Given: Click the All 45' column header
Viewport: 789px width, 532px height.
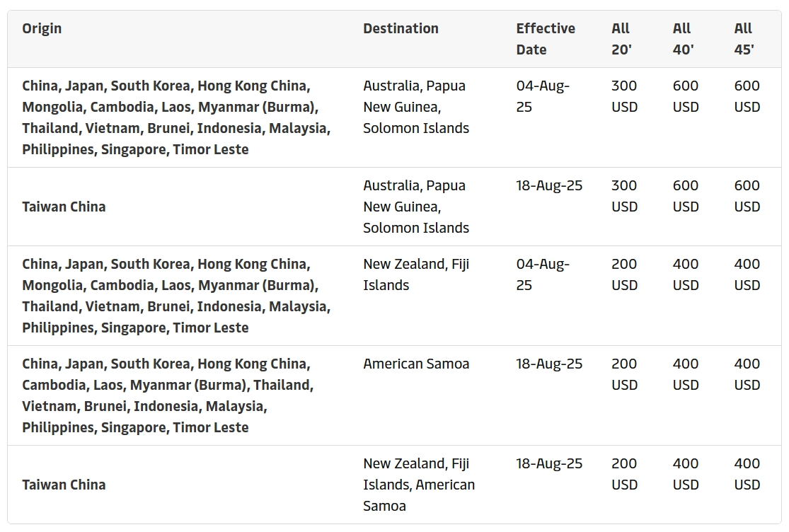Looking at the screenshot, I should coord(744,39).
